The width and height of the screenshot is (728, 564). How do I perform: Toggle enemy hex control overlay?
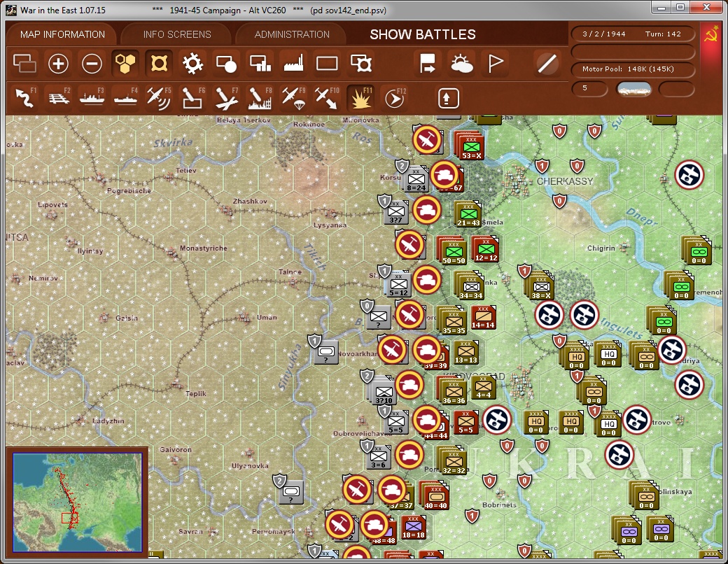tap(159, 64)
